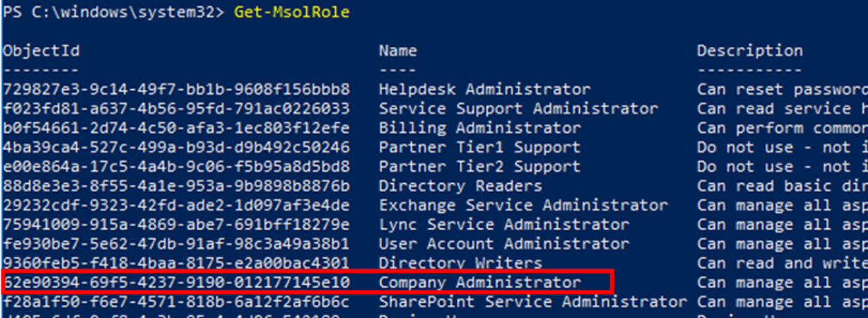The image size is (868, 318).
Task: Click ObjectId b0f54661-2d74-4c50-afa3-1ec803f12efe
Action: (x=176, y=128)
